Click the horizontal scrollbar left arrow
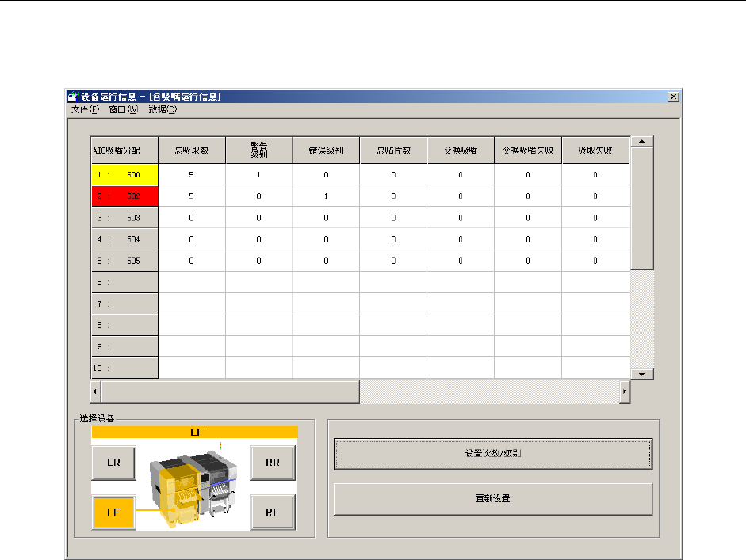746x560 pixels. pyautogui.click(x=96, y=391)
